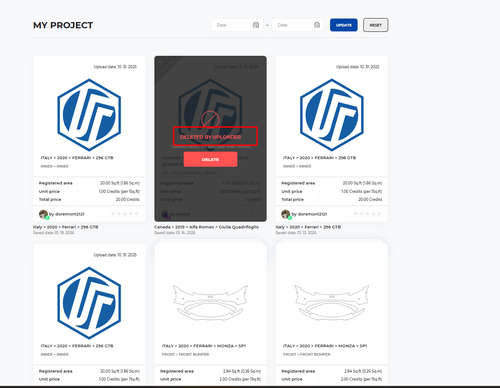
Task: Open logo thumbnail of card saved 01.13.2026
Action: click(x=332, y=115)
